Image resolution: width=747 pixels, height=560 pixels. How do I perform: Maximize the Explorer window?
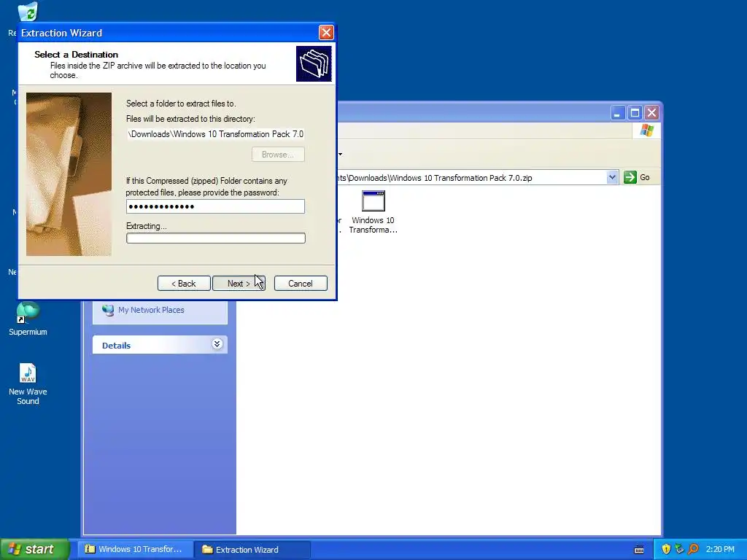[x=635, y=113]
